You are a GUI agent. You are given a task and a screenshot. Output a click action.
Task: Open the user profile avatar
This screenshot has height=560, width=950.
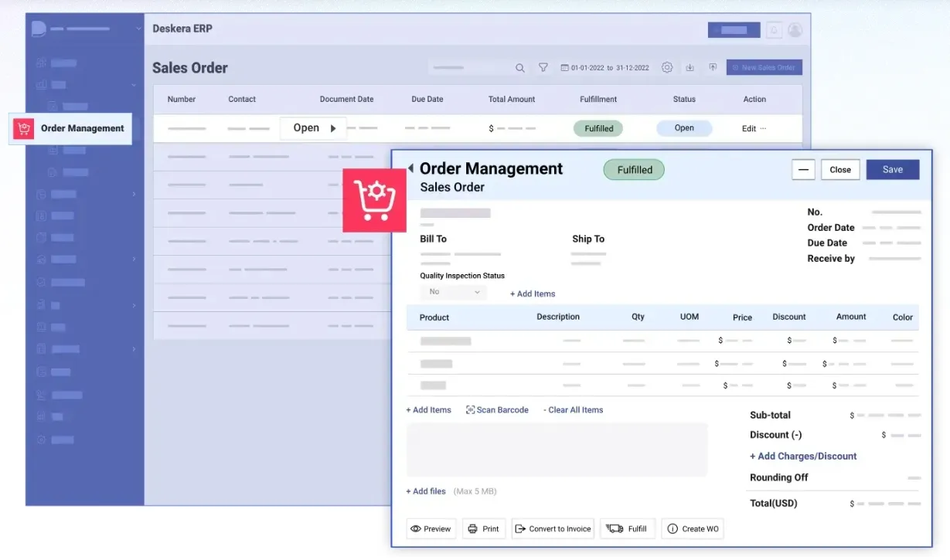coord(795,30)
